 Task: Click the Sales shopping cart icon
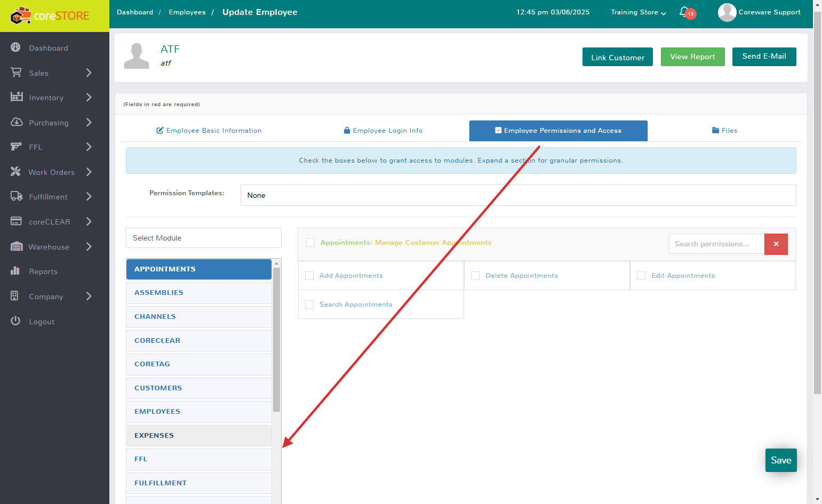tap(16, 72)
